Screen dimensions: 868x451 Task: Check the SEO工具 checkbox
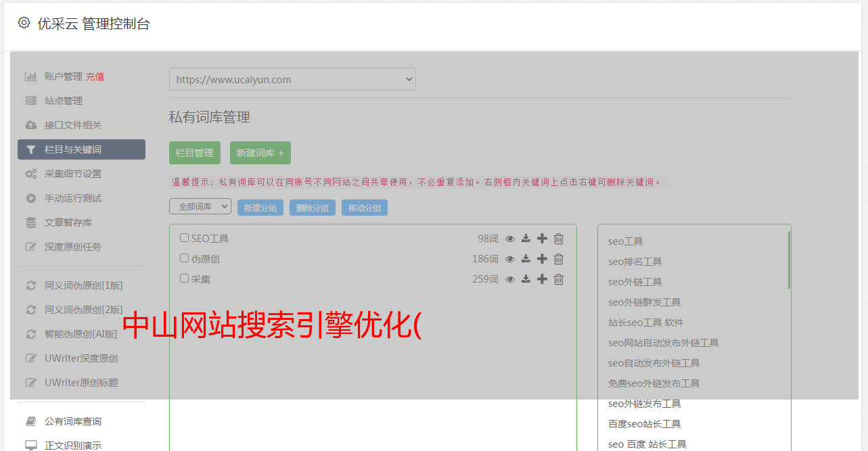click(x=184, y=238)
